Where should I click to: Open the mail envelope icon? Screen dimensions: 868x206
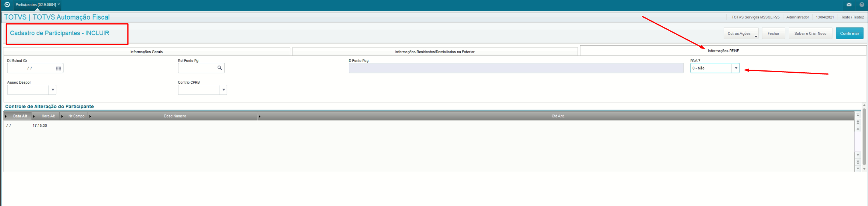click(849, 5)
